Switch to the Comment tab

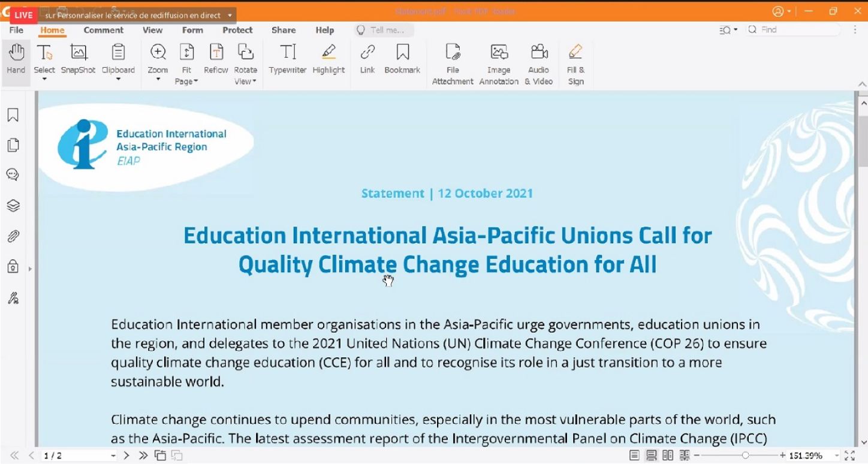(x=103, y=30)
